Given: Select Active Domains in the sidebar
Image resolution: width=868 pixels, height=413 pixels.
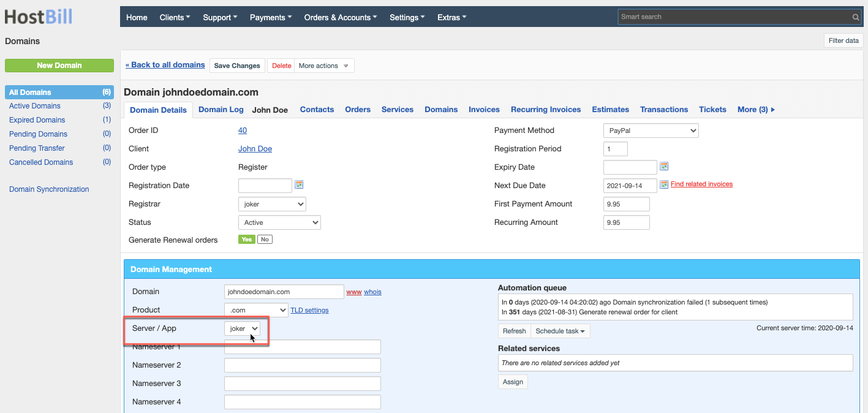Looking at the screenshot, I should point(34,105).
